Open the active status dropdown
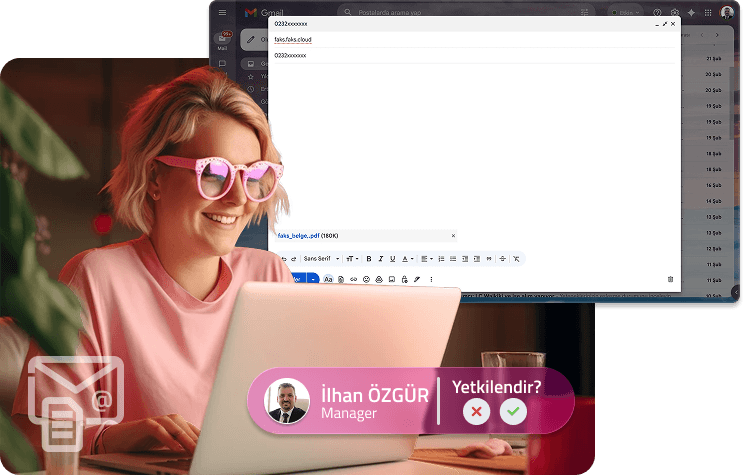 (626, 12)
